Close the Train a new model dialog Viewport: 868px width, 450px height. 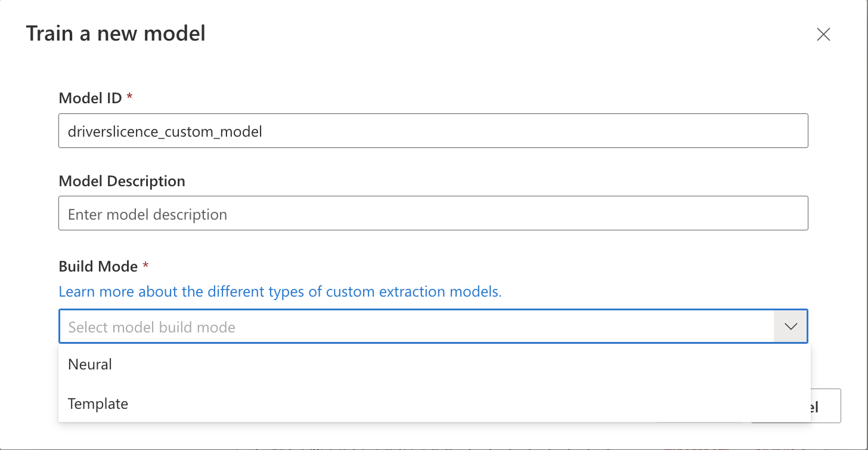tap(823, 35)
